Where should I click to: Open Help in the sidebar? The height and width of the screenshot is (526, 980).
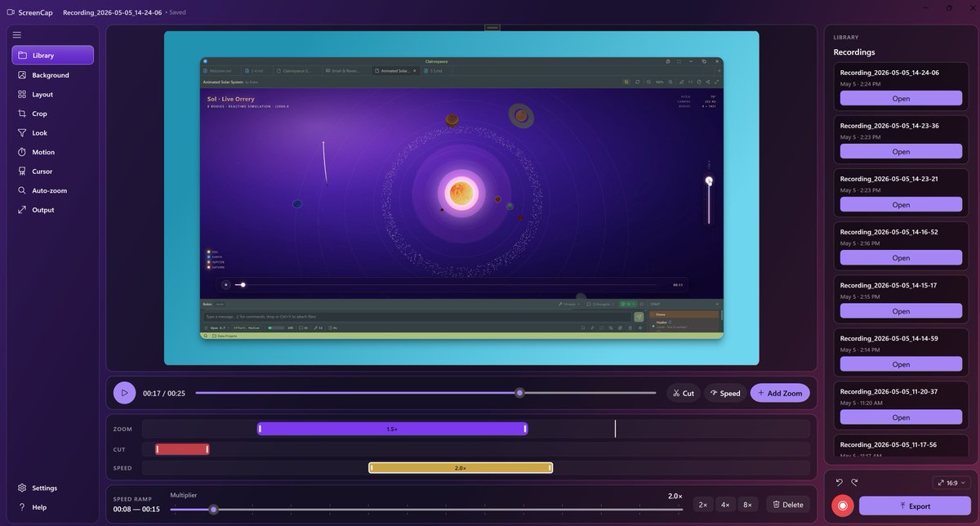[x=52, y=507]
